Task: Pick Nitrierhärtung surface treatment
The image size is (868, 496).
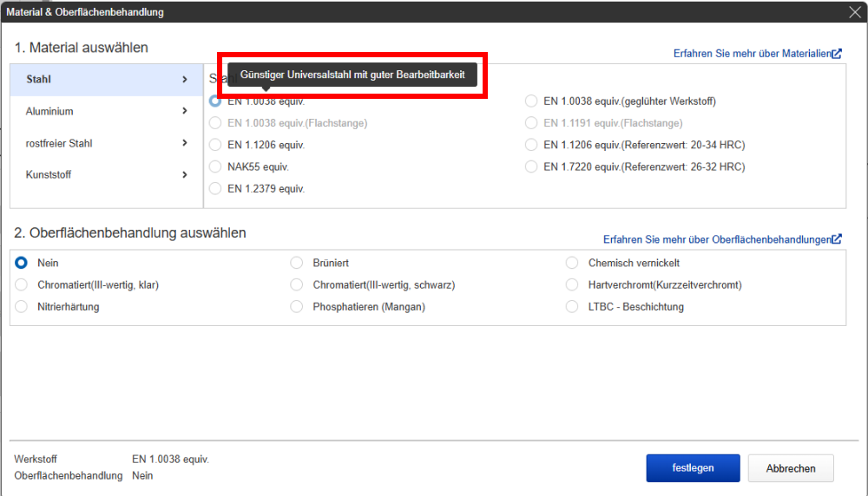Action: pyautogui.click(x=21, y=306)
